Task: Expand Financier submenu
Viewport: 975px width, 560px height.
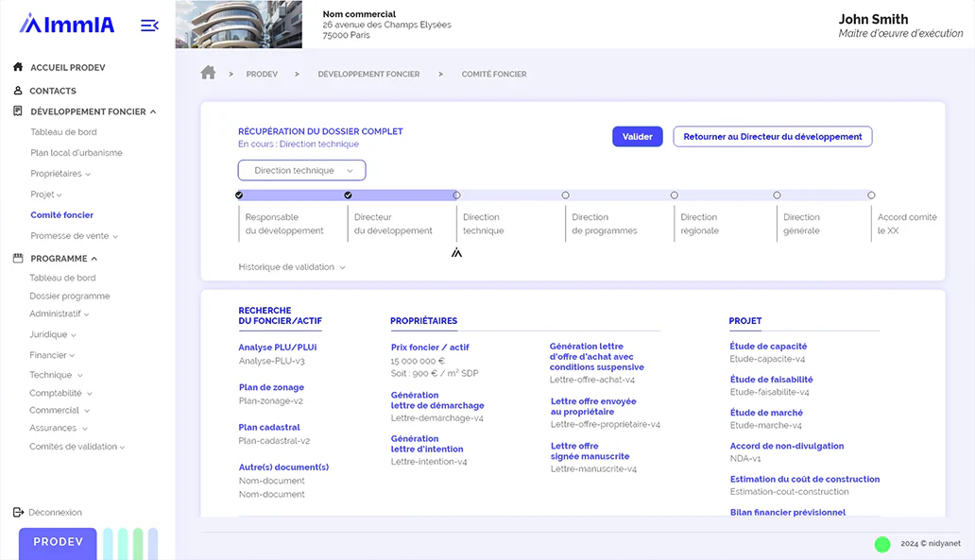Action: point(72,355)
